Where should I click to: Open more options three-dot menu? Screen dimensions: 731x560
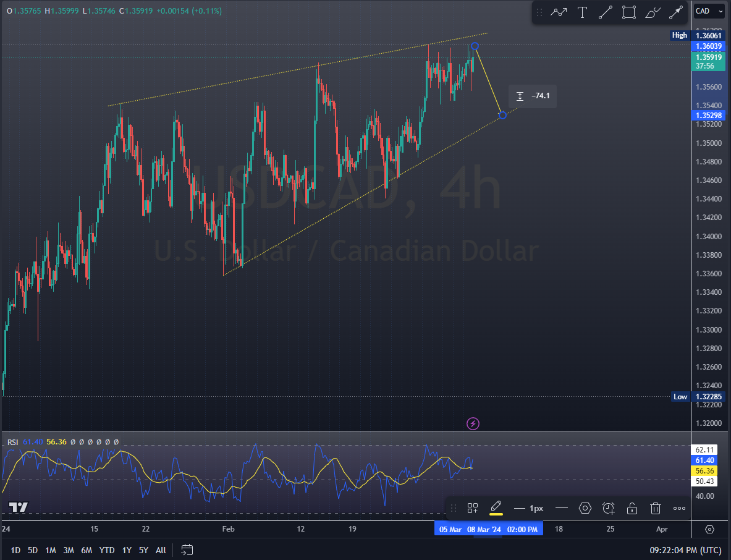[x=679, y=508]
